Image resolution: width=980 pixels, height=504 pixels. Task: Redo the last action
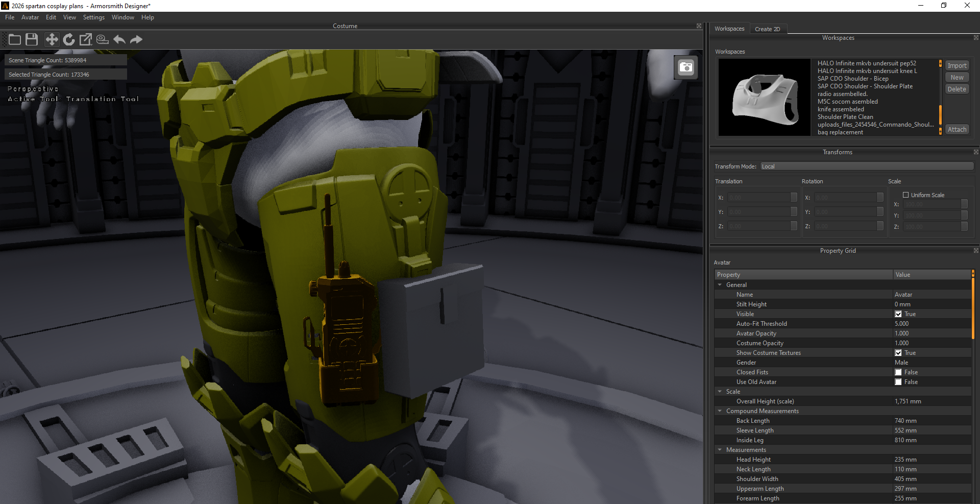[136, 39]
